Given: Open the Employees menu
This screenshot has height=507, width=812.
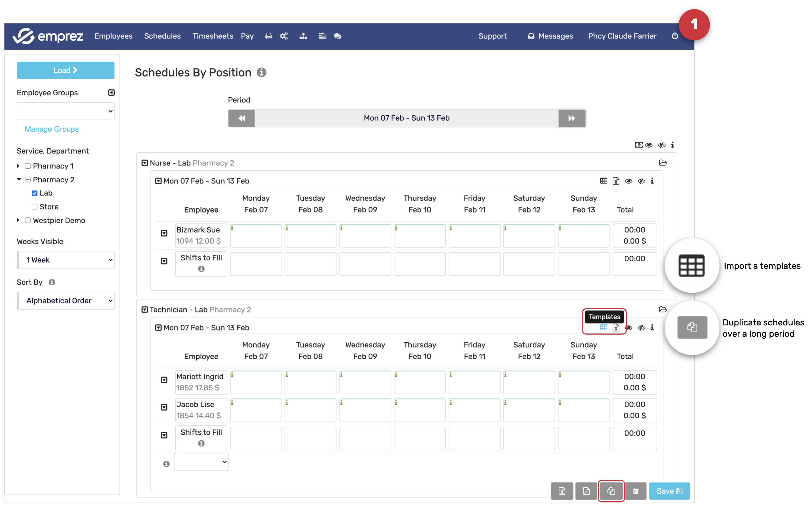Looking at the screenshot, I should pos(113,36).
